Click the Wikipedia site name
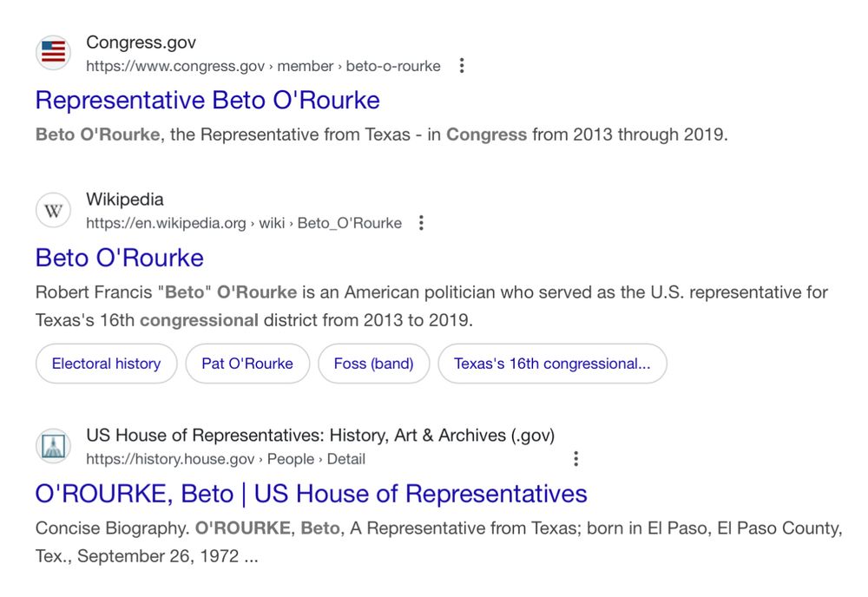This screenshot has width=868, height=597. click(x=125, y=200)
